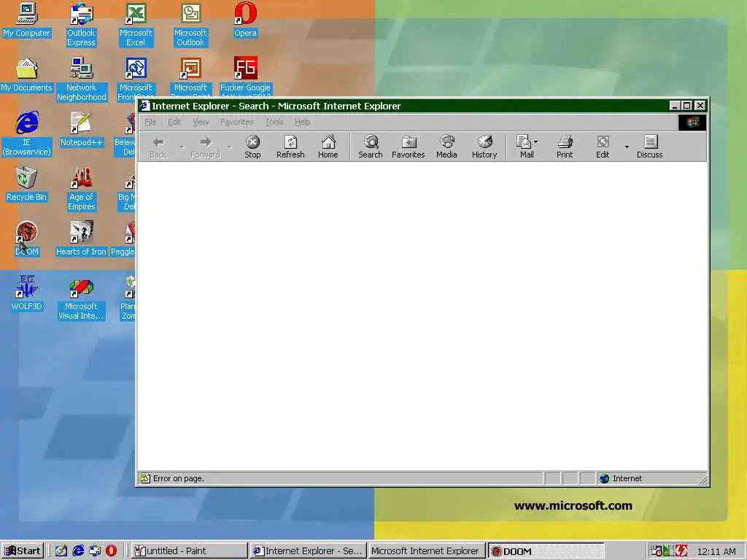Click the IE window title bar icon

145,106
